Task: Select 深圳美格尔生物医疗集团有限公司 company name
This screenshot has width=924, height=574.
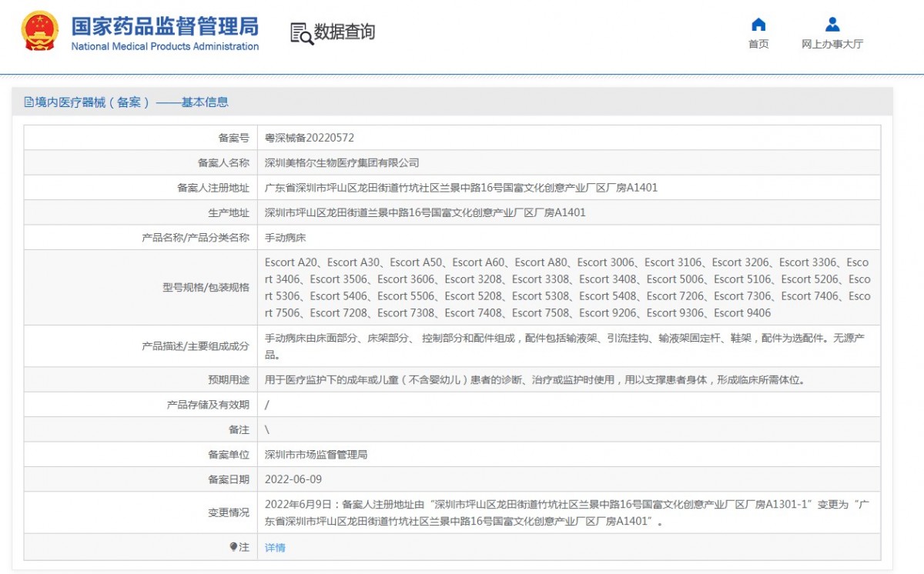Action: [342, 163]
